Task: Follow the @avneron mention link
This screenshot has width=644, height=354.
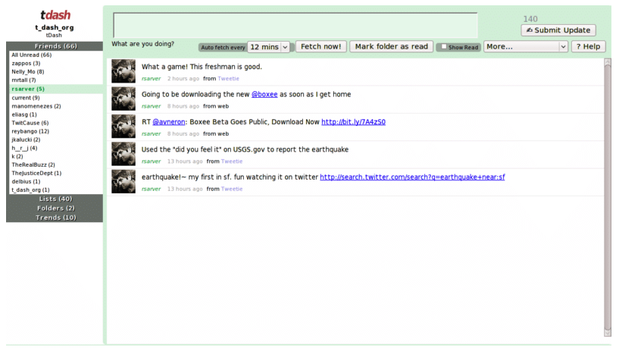Action: pos(169,122)
